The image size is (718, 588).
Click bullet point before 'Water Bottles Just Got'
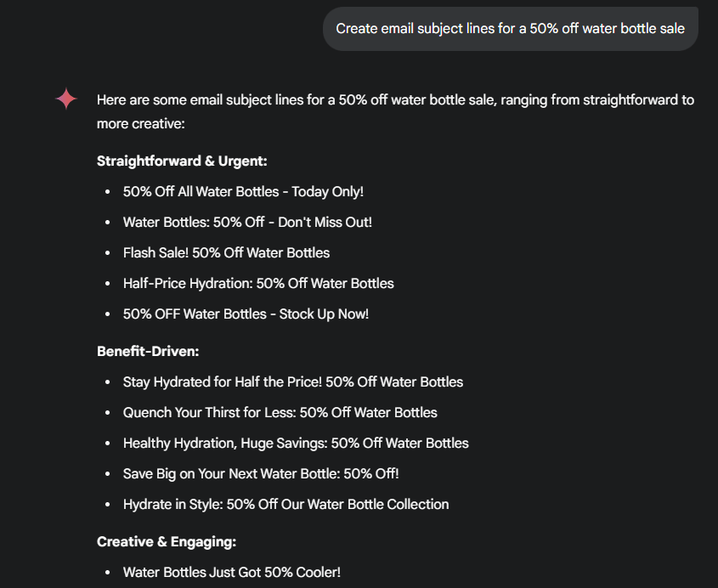point(107,573)
